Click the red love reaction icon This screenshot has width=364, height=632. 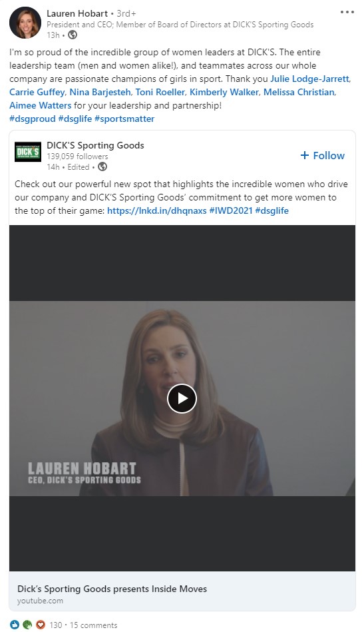tap(41, 625)
